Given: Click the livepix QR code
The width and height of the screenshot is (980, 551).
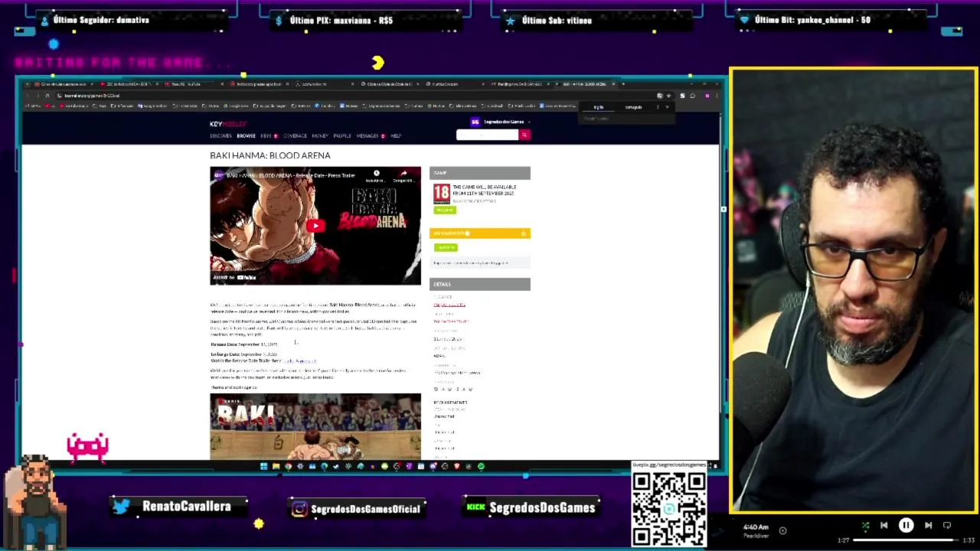Looking at the screenshot, I should 669,510.
